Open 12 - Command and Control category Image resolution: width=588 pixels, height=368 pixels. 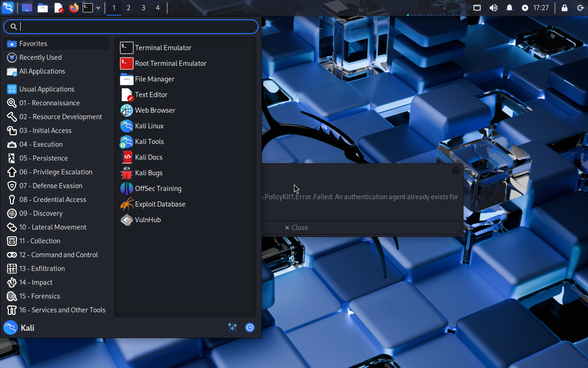pyautogui.click(x=57, y=255)
